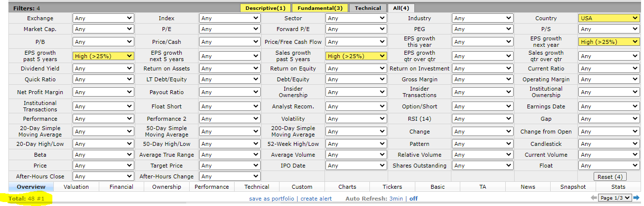Click the Shares Outstanding label
Viewport: 644px width, 206px height.
tap(419, 166)
